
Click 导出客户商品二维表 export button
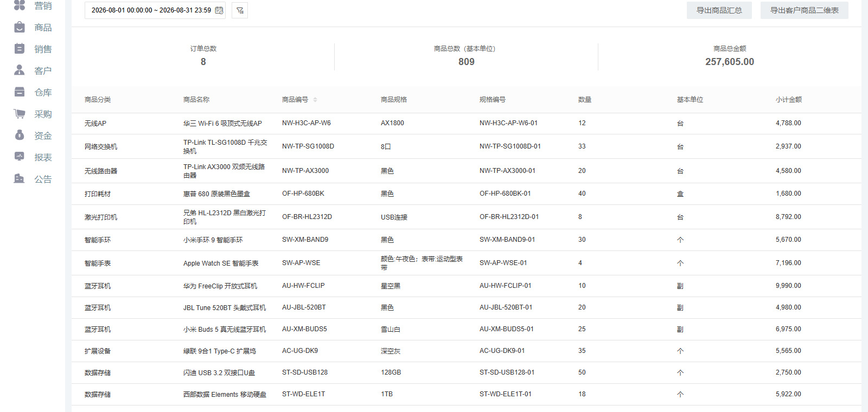[x=805, y=10]
